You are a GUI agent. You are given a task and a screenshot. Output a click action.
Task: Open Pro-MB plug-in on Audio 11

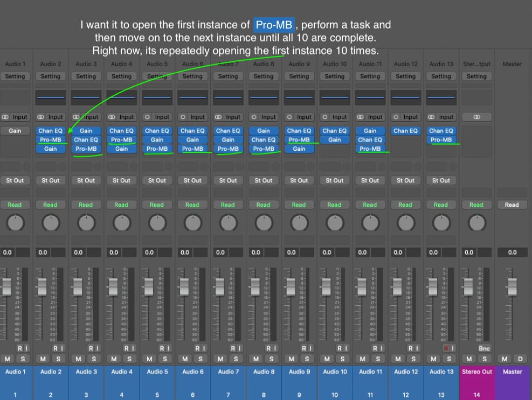click(x=370, y=149)
